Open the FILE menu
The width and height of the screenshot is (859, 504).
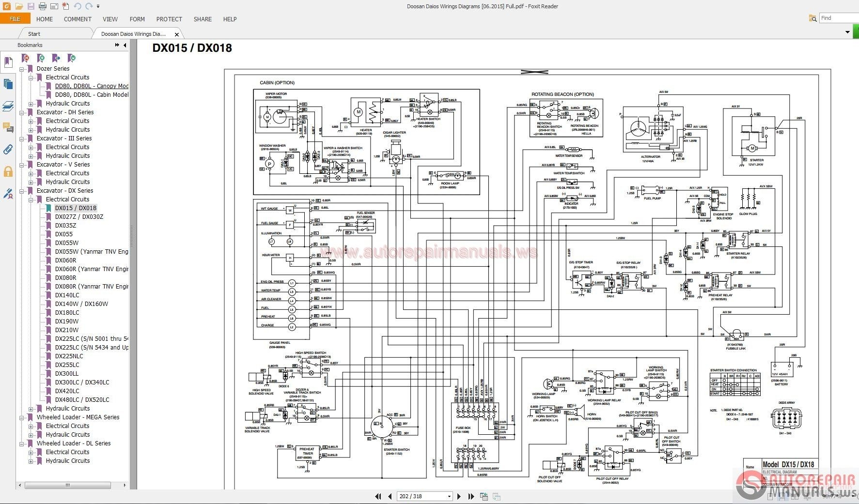15,18
